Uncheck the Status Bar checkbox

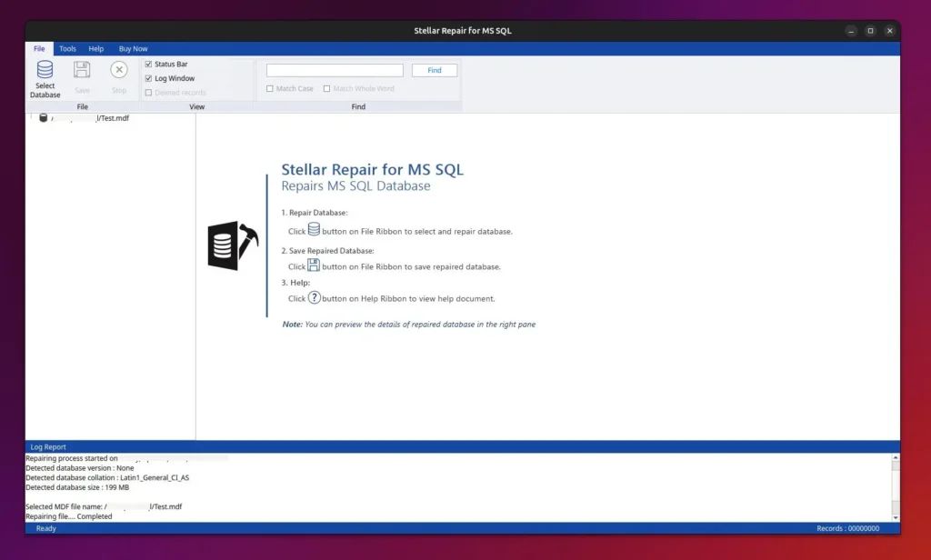pos(149,65)
